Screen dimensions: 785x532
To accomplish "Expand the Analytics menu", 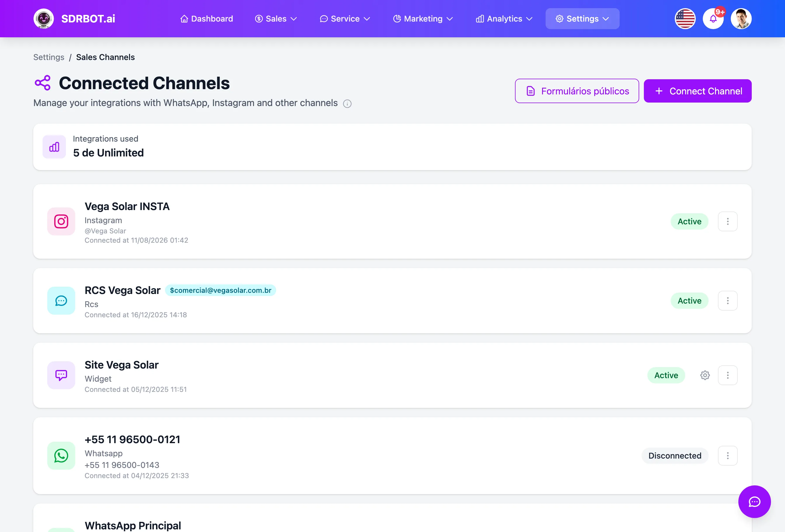I will (504, 19).
